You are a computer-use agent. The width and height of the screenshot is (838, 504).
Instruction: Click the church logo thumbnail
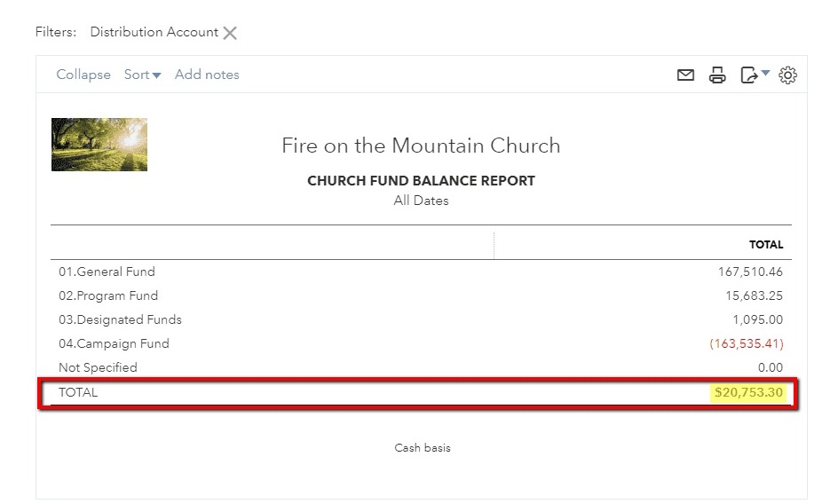(99, 145)
